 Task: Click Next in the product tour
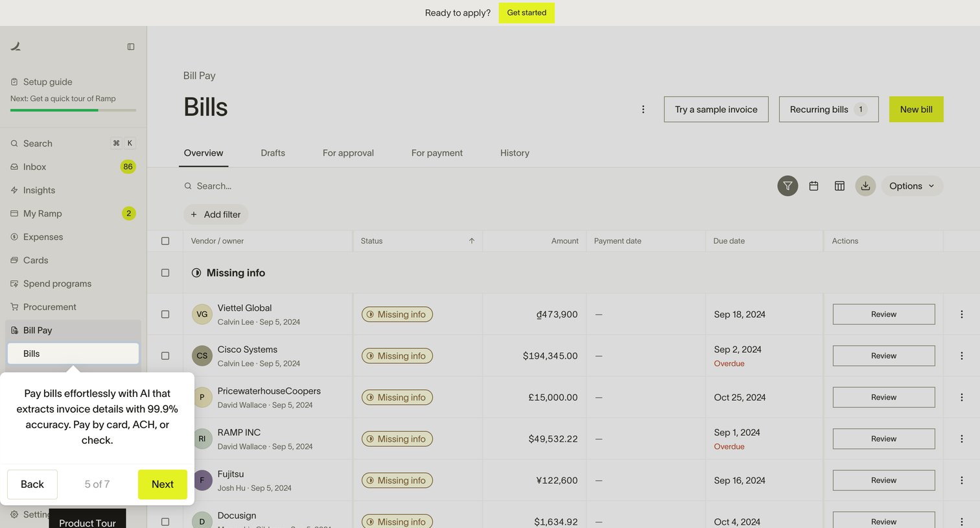click(x=163, y=485)
